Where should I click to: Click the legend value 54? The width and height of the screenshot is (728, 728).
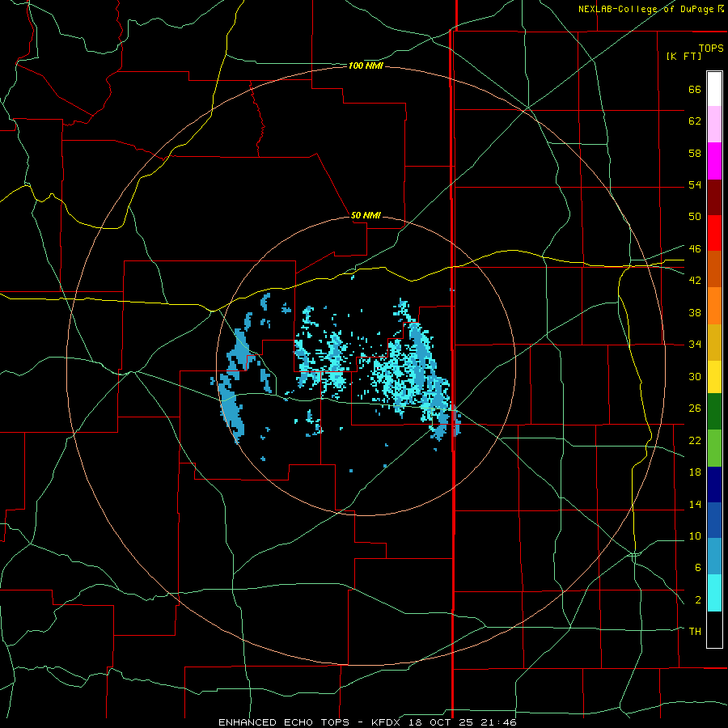[x=695, y=184]
